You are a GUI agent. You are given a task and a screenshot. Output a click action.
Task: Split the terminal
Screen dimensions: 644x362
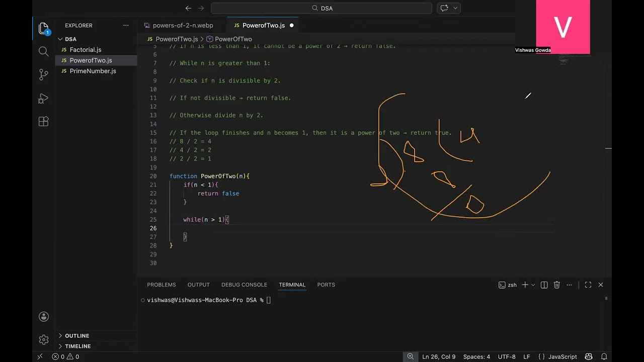544,285
